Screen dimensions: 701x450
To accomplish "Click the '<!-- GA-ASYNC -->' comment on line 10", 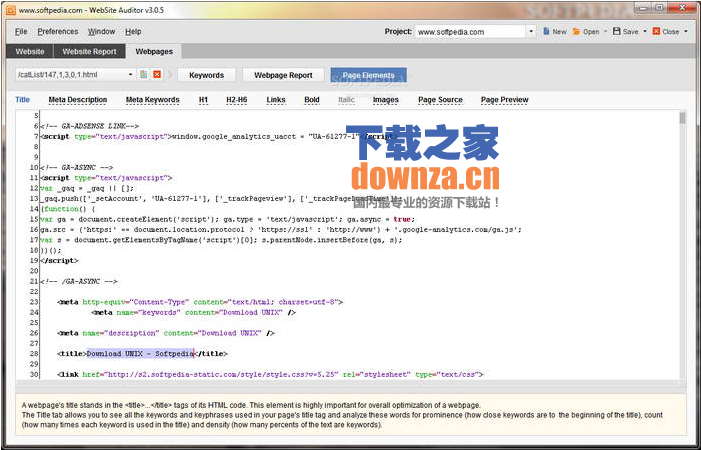I will [76, 168].
